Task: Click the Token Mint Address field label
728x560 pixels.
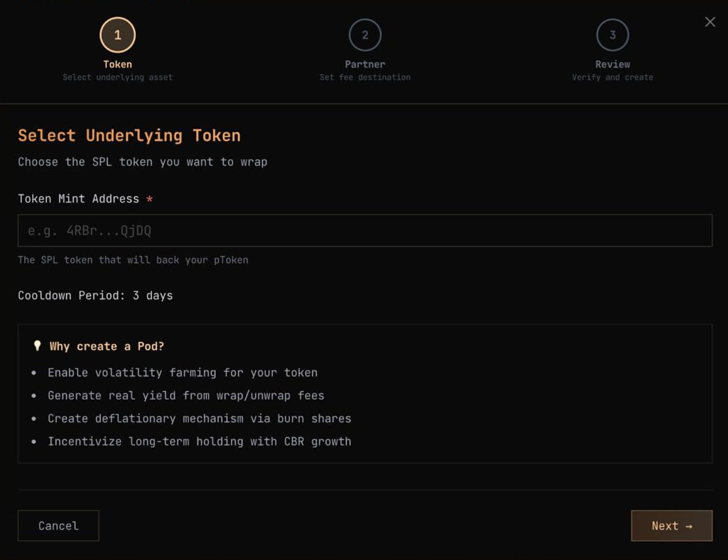Action: tap(78, 199)
